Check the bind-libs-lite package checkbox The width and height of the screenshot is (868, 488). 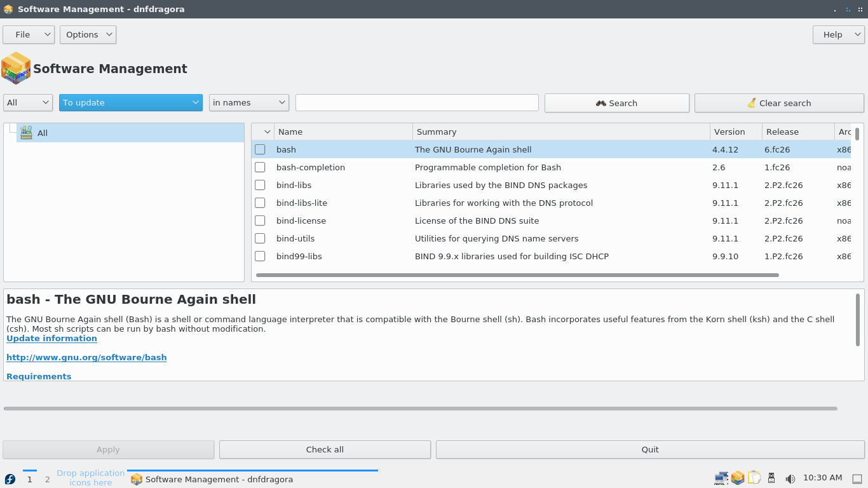point(260,203)
